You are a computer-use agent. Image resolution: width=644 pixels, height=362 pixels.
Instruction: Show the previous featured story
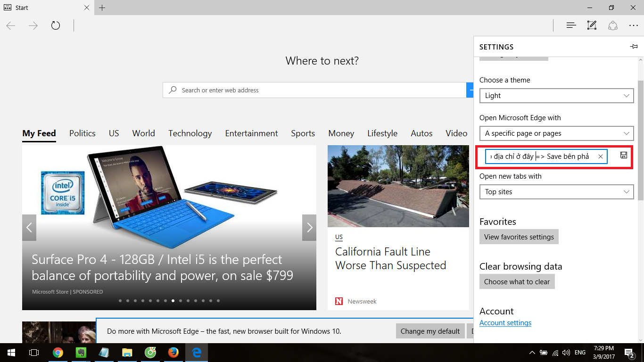[x=29, y=228]
